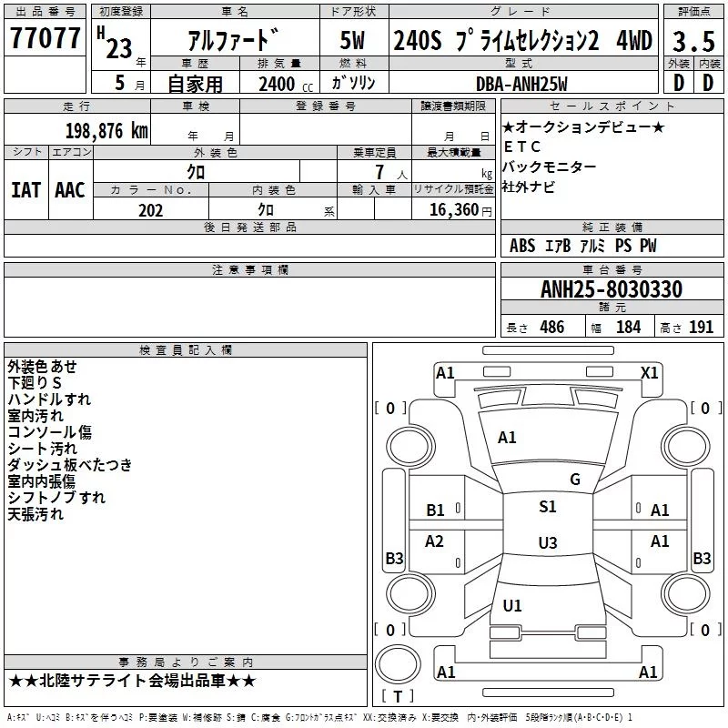
Task: Click inspector note 室内内張傷
Action: click(41, 481)
